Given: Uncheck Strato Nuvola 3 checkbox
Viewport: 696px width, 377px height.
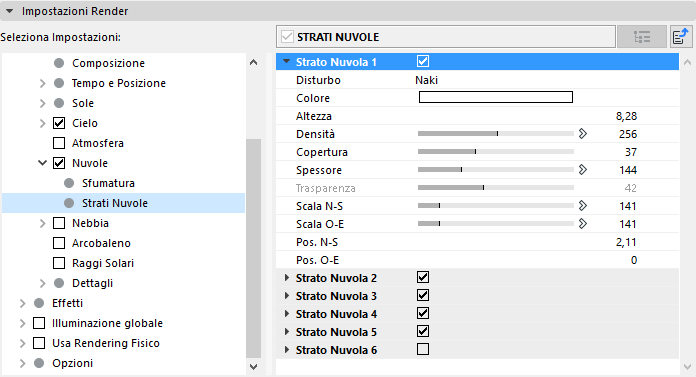Looking at the screenshot, I should (423, 295).
